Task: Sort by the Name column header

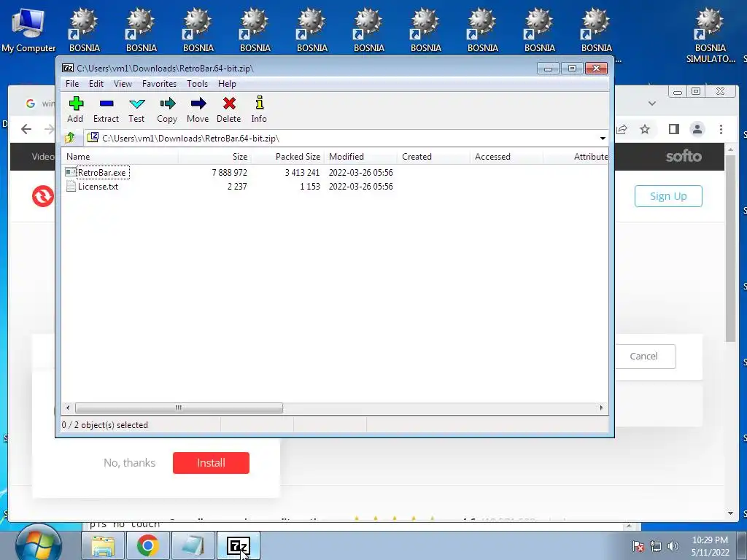Action: tap(120, 157)
